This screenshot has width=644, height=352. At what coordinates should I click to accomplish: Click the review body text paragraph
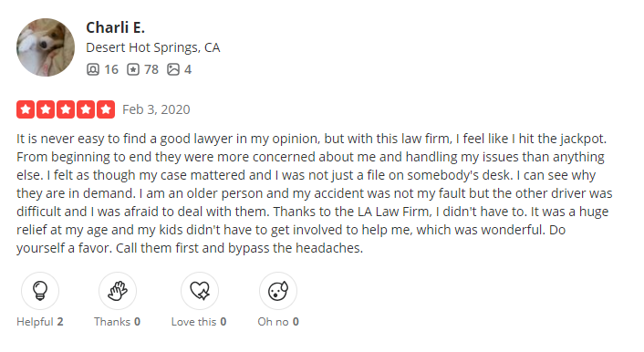pos(315,193)
